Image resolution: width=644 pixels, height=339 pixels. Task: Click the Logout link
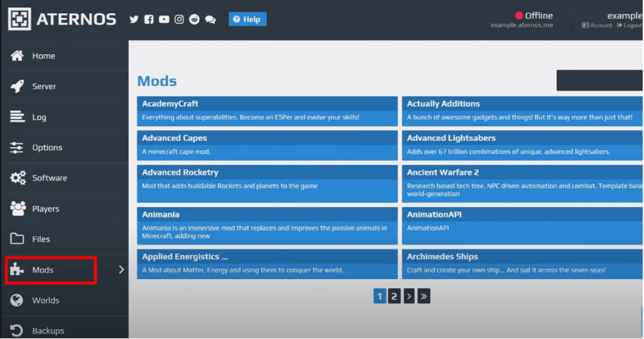[x=629, y=26]
